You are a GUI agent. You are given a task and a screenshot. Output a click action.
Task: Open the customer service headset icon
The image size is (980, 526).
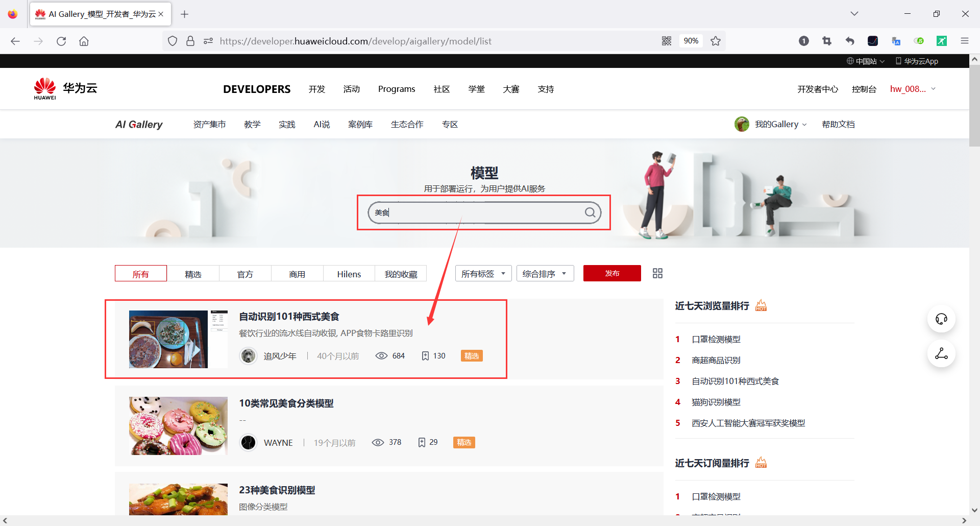pyautogui.click(x=941, y=319)
